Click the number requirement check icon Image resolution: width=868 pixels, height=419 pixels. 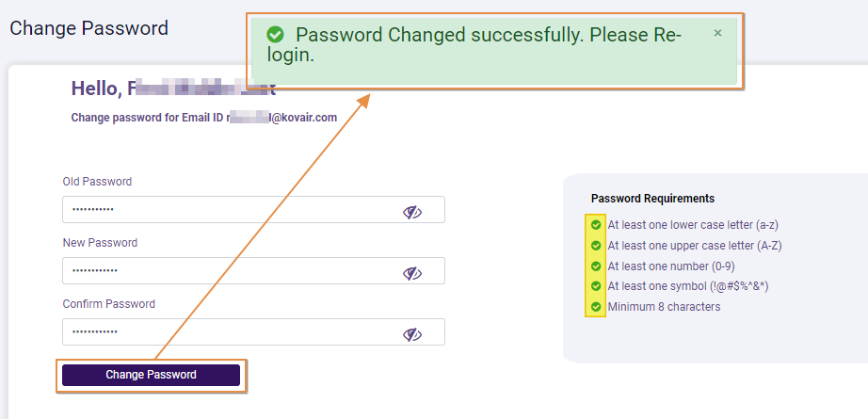(596, 266)
